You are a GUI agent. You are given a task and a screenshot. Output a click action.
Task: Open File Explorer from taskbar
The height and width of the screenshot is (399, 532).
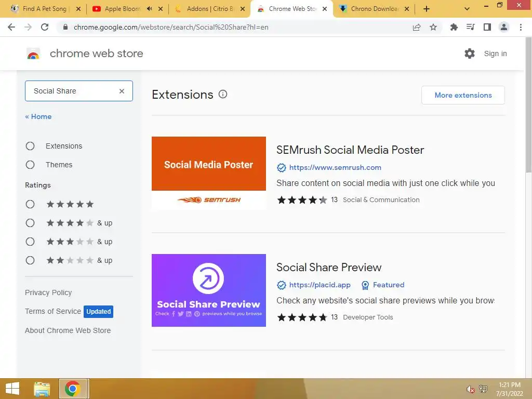[x=42, y=389]
